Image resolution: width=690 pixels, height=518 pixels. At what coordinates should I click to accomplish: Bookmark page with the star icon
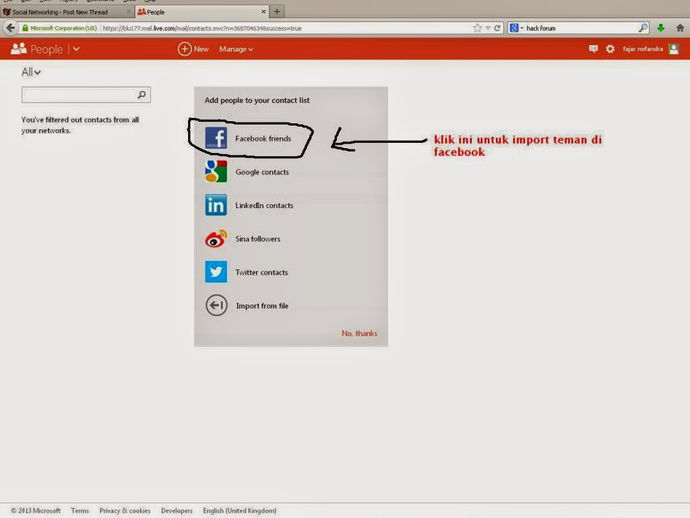coord(477,28)
